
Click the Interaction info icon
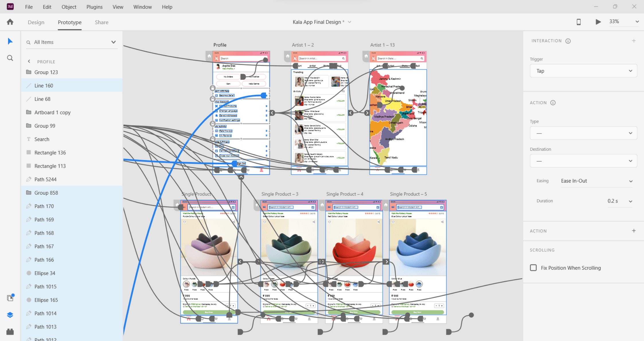click(x=568, y=41)
